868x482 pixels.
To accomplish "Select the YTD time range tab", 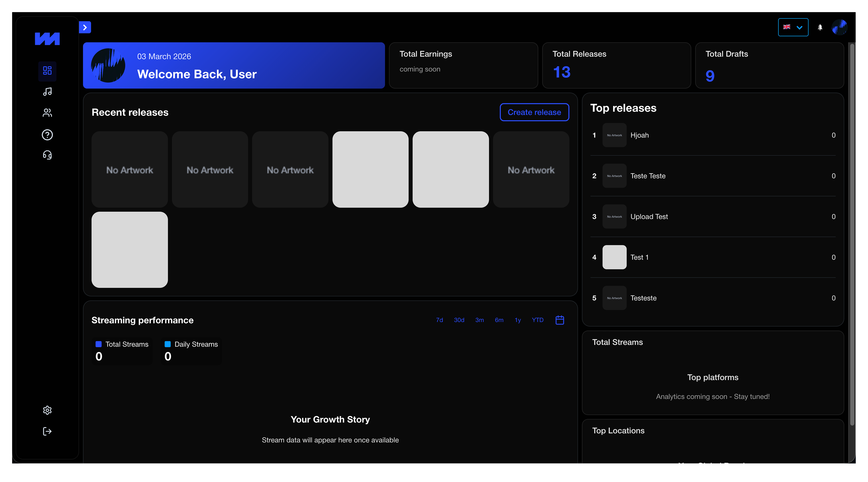I will click(537, 320).
